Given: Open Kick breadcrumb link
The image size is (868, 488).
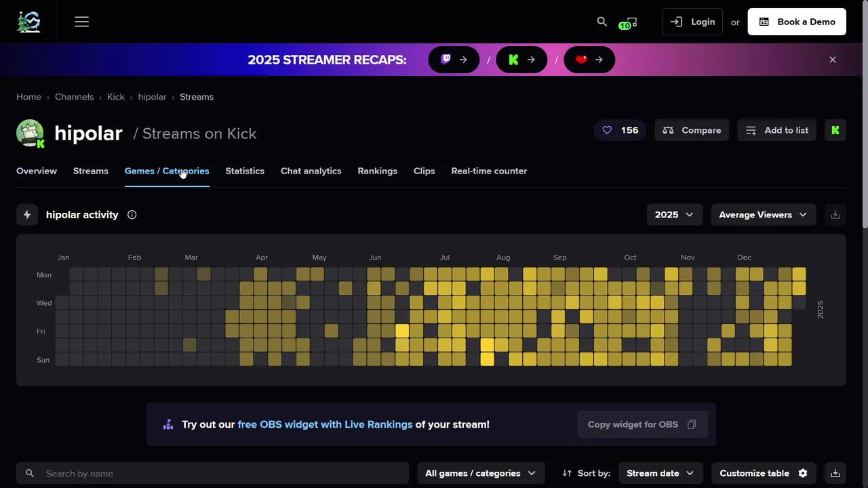Looking at the screenshot, I should (x=116, y=97).
